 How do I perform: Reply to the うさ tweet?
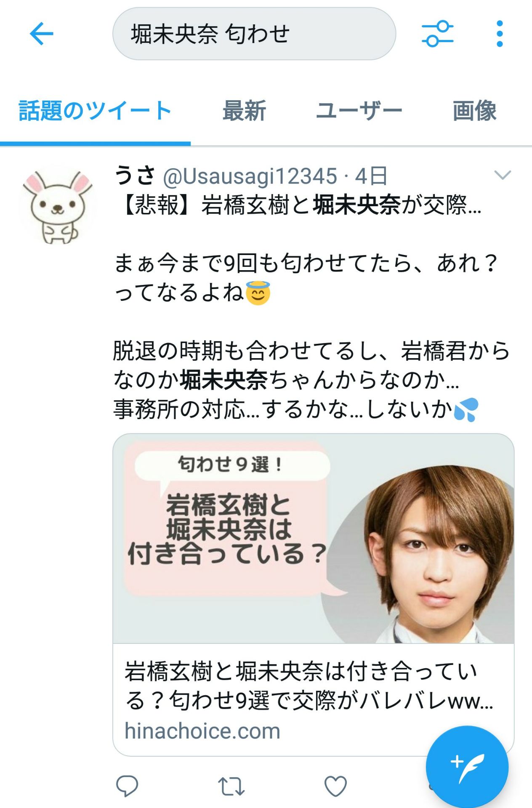point(127,786)
